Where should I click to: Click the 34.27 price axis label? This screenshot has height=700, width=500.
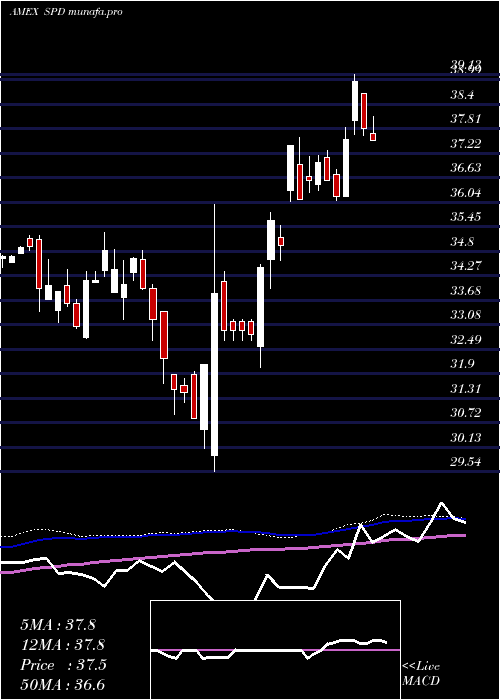[465, 266]
